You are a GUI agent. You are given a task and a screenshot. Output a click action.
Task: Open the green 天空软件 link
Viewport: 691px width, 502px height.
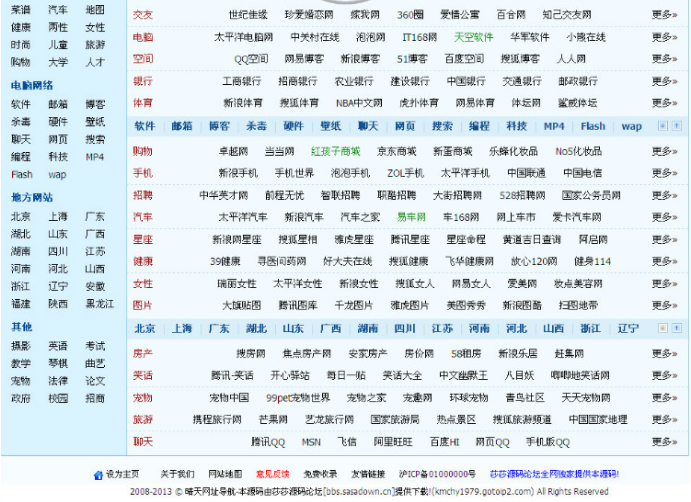[473, 37]
